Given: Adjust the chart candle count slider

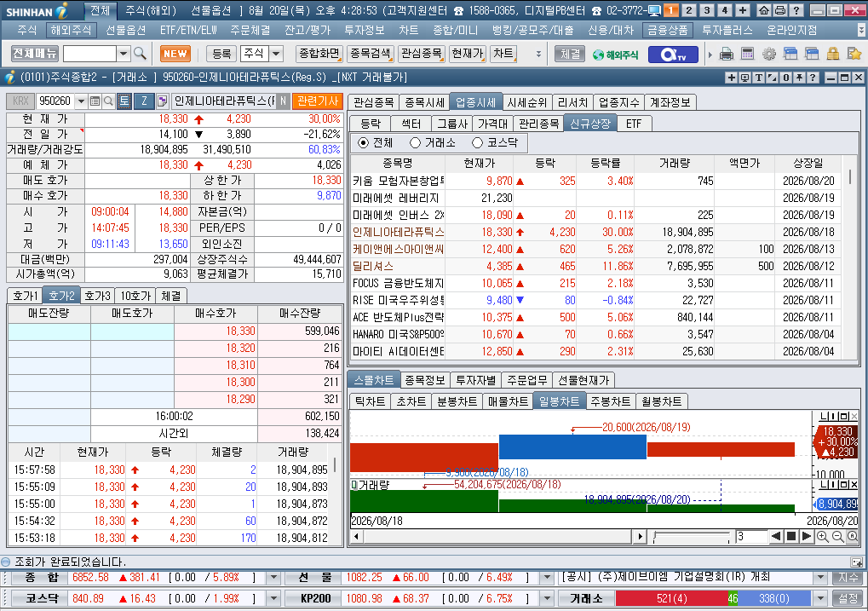Looking at the screenshot, I should pos(691,536).
